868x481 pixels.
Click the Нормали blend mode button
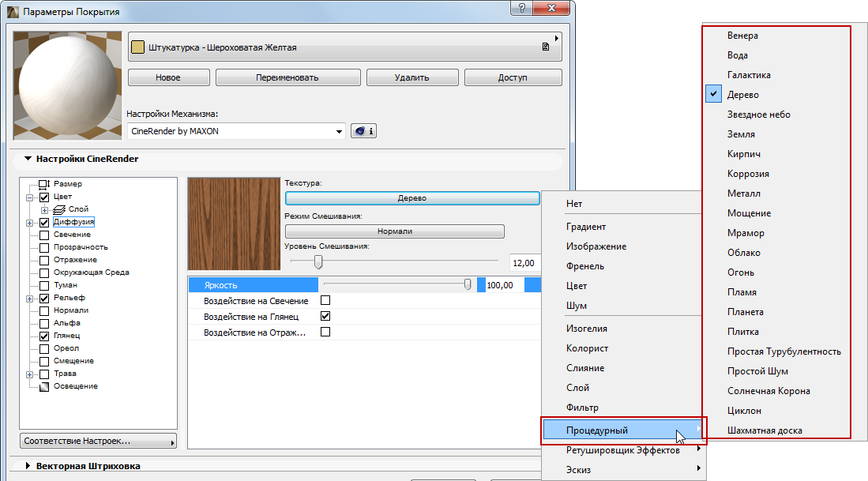(x=395, y=231)
